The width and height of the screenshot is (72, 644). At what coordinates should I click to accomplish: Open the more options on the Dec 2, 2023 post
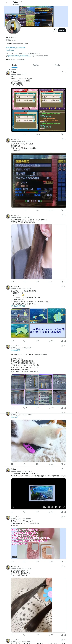(x=65, y=286)
